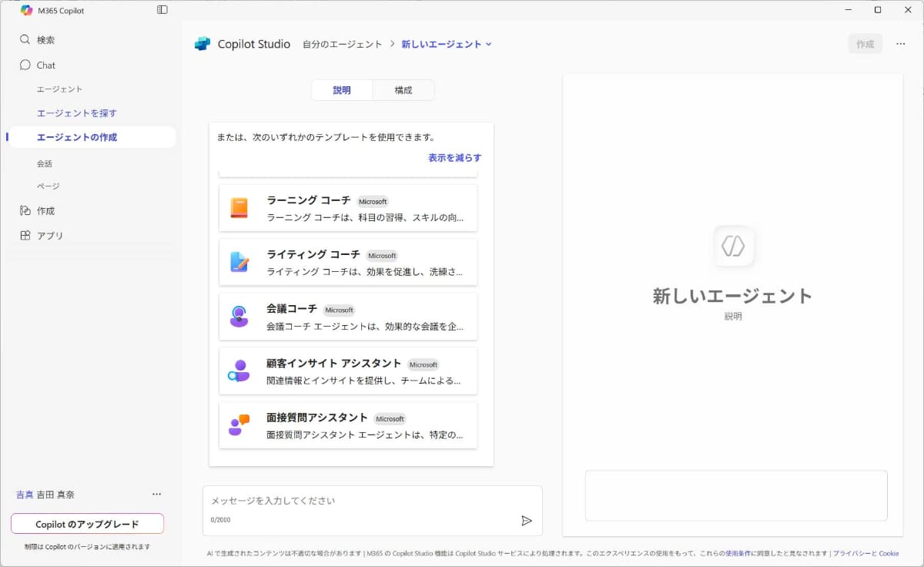Click the 表示を減らす link
924x567 pixels.
(455, 158)
